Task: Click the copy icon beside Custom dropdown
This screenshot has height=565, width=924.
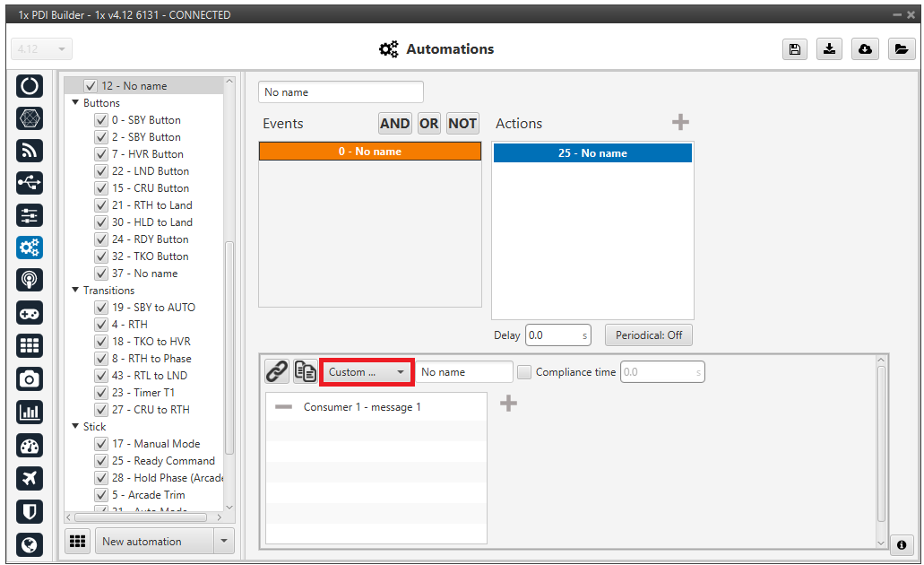Action: [305, 371]
